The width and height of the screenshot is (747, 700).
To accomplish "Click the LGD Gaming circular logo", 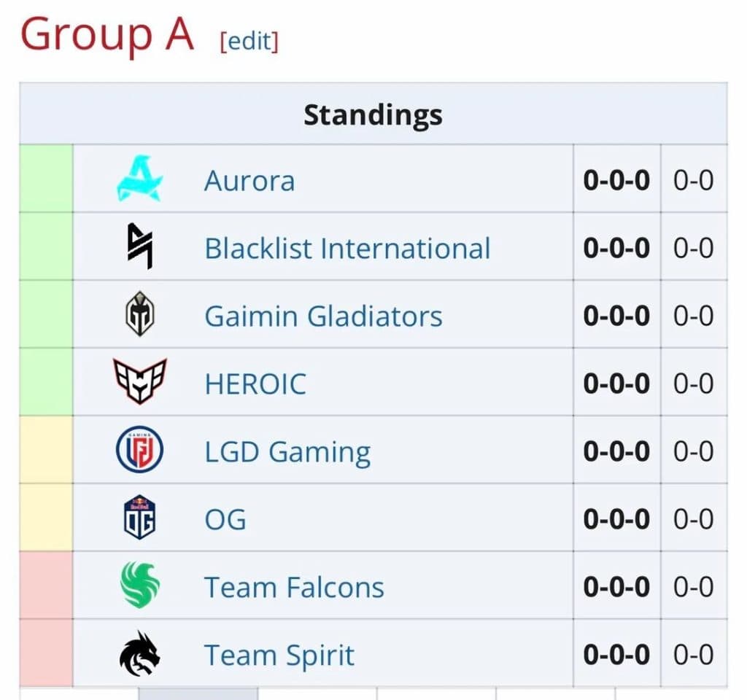I will tap(139, 451).
